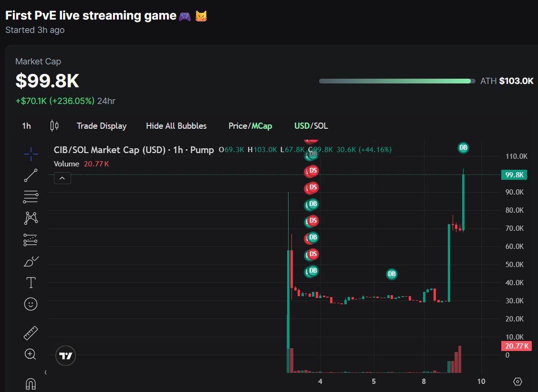Click the +$70.1K (+236.05%) change text
Image resolution: width=538 pixels, height=392 pixels.
tap(55, 101)
